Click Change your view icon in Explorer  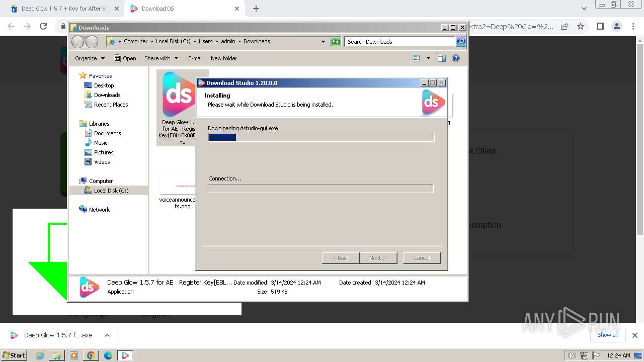tap(416, 58)
